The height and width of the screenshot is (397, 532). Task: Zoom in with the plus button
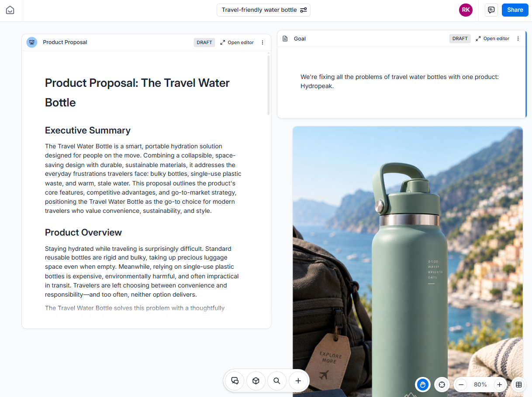pos(499,384)
